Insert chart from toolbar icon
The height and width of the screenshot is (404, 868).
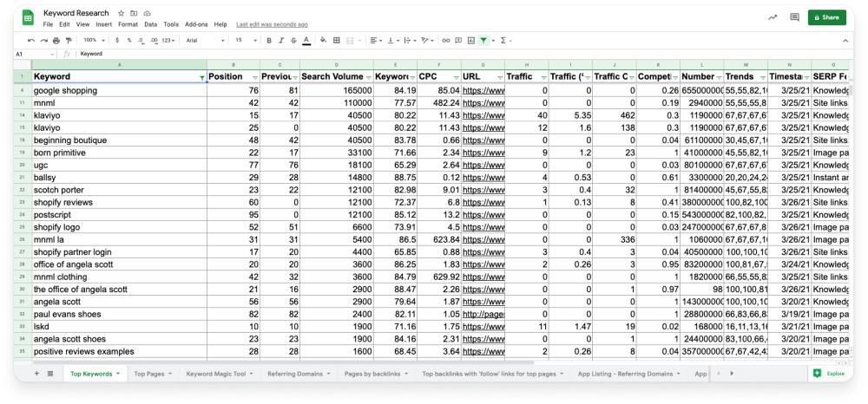471,41
